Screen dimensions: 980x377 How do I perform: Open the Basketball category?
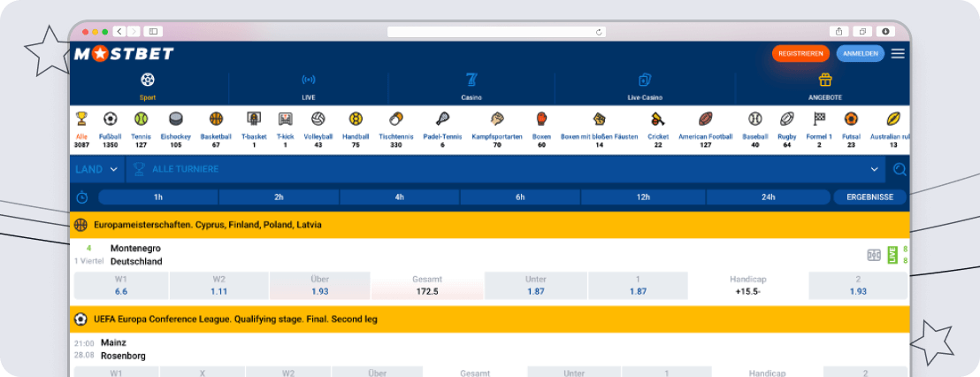(x=216, y=130)
